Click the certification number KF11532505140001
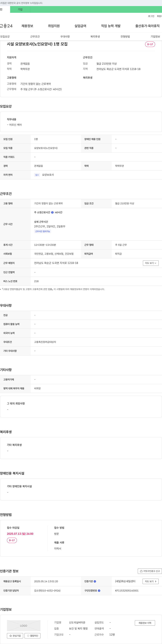The width and height of the screenshot is (162, 644). (x=127, y=590)
